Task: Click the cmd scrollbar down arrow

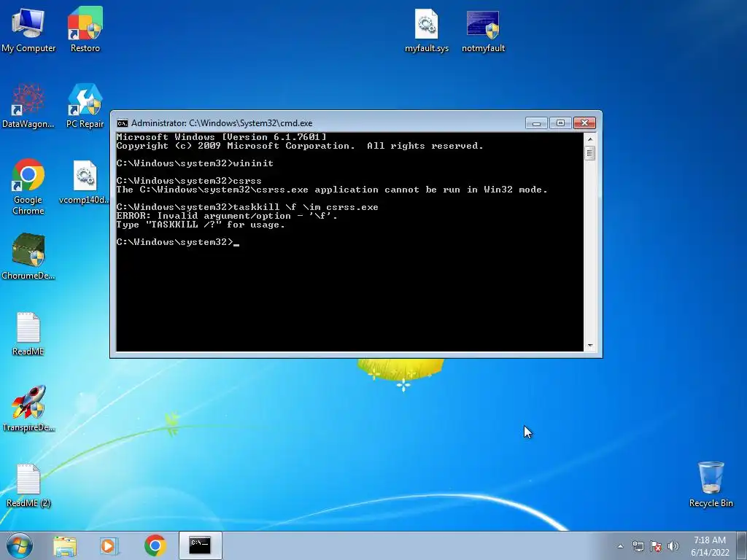Action: [589, 346]
